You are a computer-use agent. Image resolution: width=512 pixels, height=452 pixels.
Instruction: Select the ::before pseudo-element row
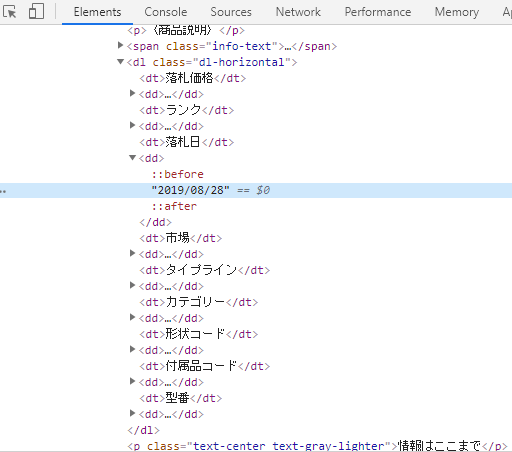coord(178,174)
